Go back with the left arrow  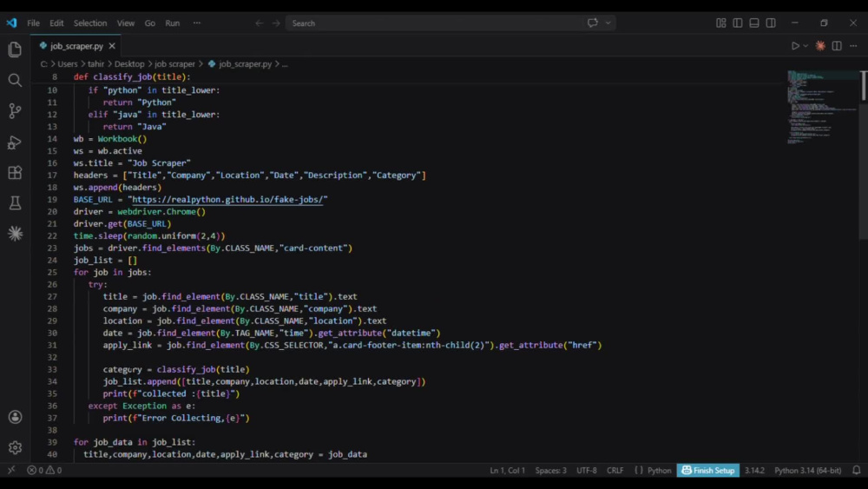pyautogui.click(x=259, y=23)
